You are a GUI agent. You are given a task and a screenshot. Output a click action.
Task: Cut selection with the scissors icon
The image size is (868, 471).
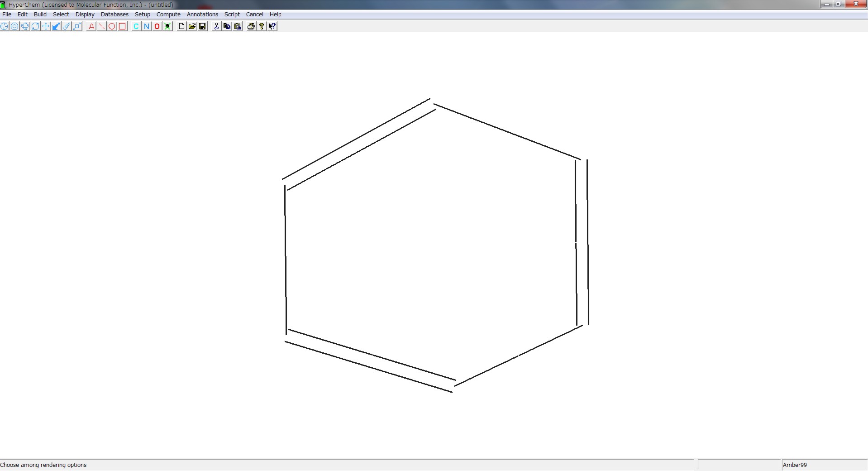point(216,26)
